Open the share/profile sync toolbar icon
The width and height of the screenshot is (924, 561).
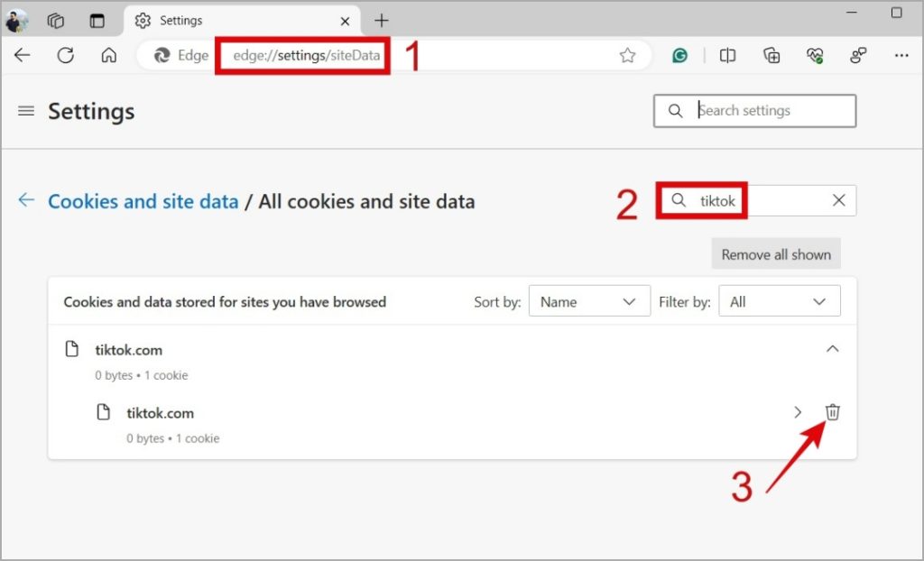click(x=858, y=55)
